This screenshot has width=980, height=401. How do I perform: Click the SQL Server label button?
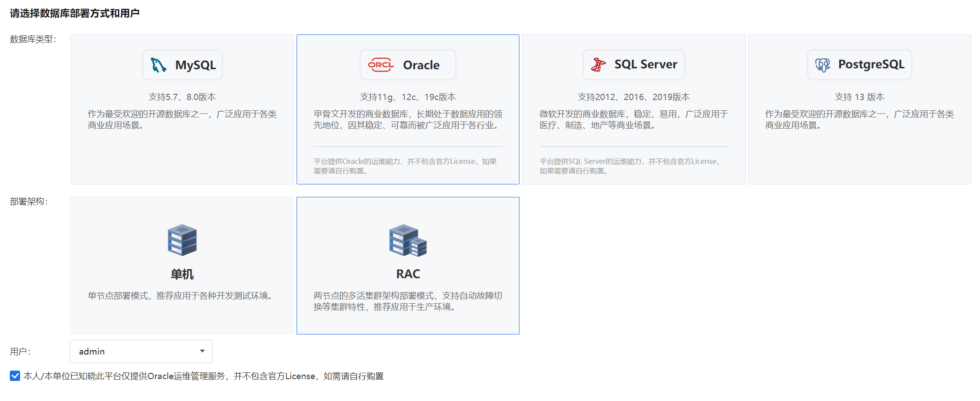(634, 65)
